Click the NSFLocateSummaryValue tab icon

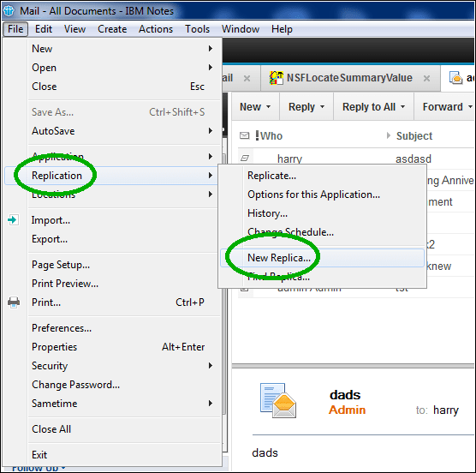coord(277,78)
